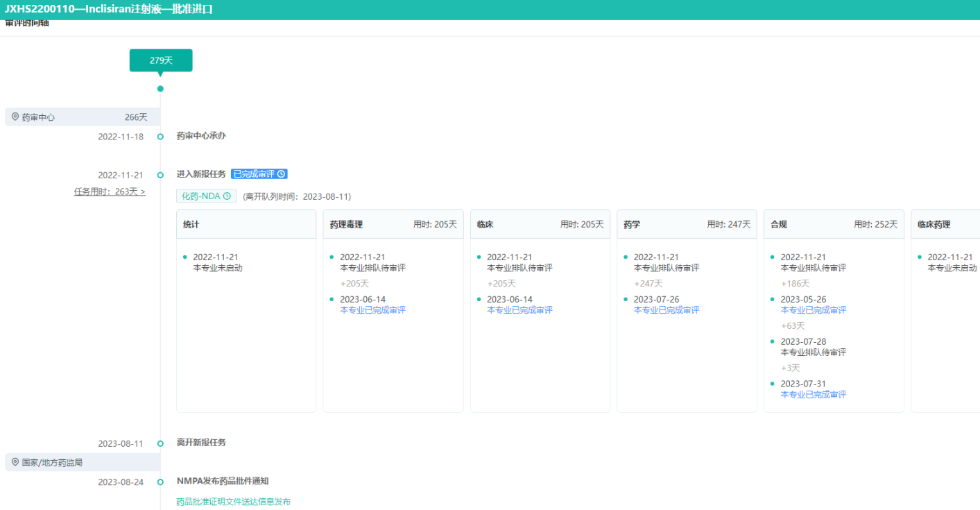The width and height of the screenshot is (980, 510).
Task: Click the 2023-08-24 NMPA发布药品批件通知 timeline node
Action: click(160, 482)
